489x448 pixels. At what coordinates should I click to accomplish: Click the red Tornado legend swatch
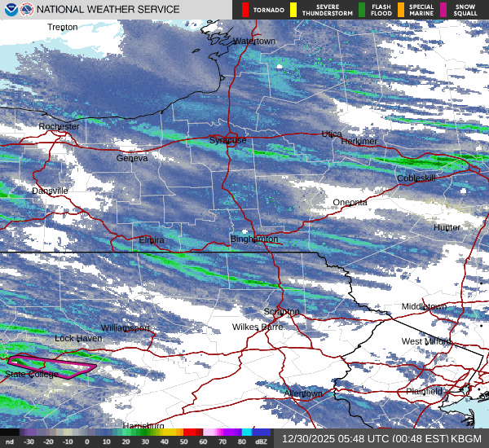click(245, 10)
